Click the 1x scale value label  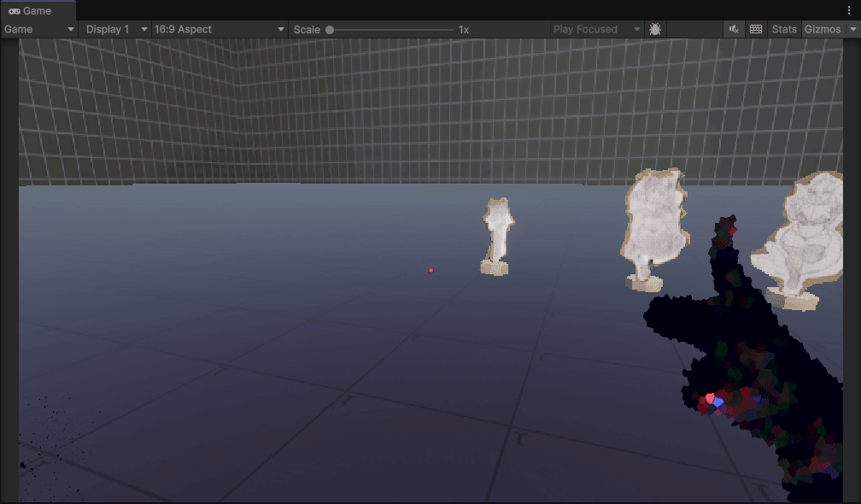(x=464, y=30)
